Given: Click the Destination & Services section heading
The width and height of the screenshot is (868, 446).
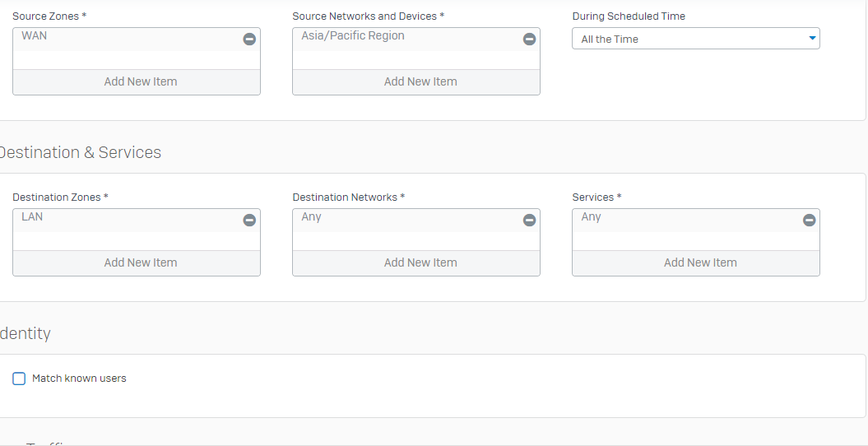Looking at the screenshot, I should (x=80, y=152).
